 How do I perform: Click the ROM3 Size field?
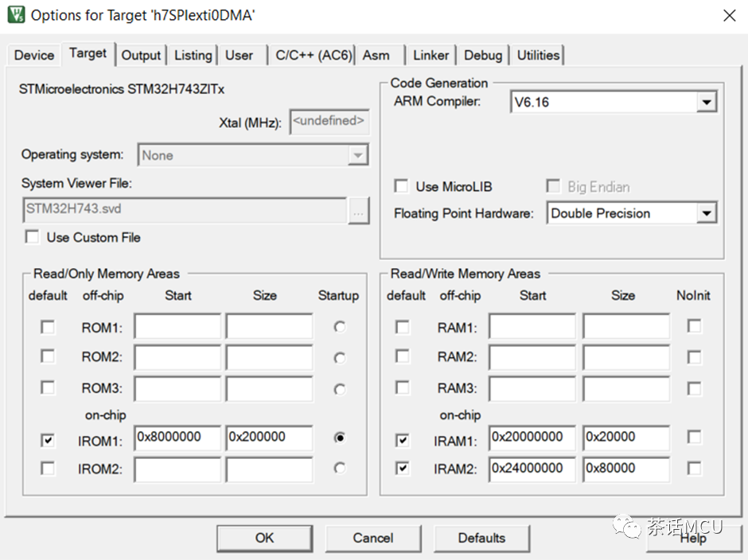269,388
